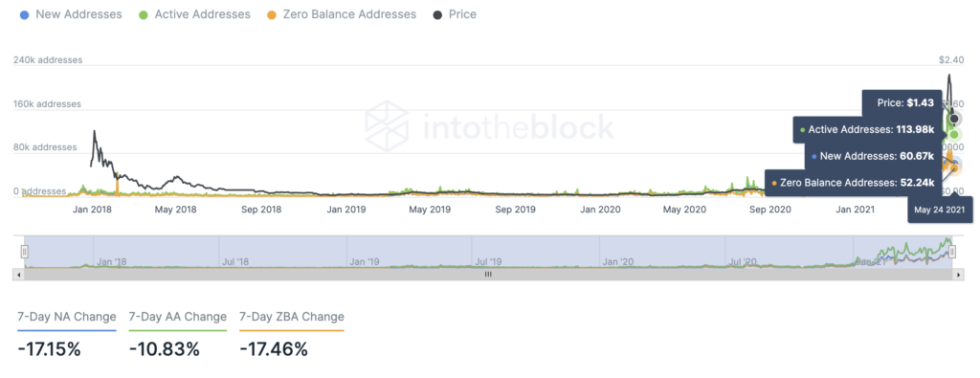Click the black Price legend dot
The image size is (980, 378).
click(436, 14)
